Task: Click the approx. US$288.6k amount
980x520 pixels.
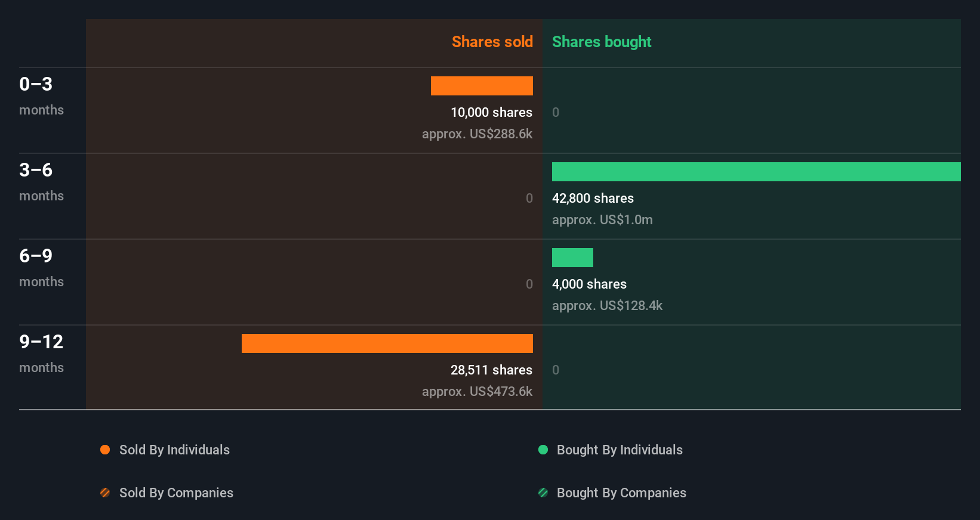Action: pyautogui.click(x=477, y=134)
